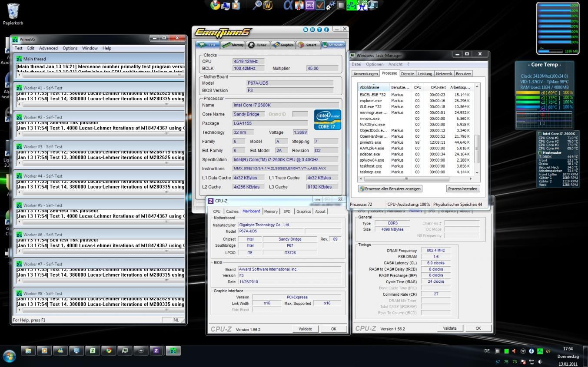The height and width of the screenshot is (367, 588).
Task: Switch to EasyTune6 Smart tab
Action: point(307,45)
